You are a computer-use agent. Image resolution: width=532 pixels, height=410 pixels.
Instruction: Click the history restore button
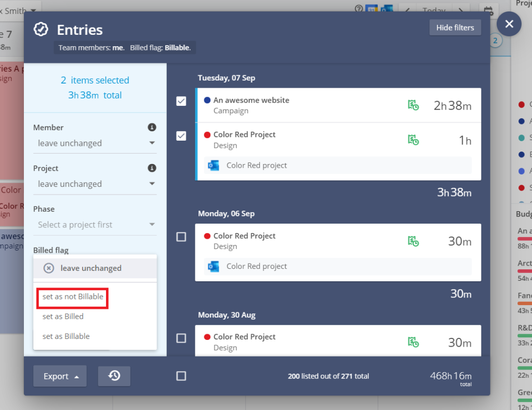(114, 376)
